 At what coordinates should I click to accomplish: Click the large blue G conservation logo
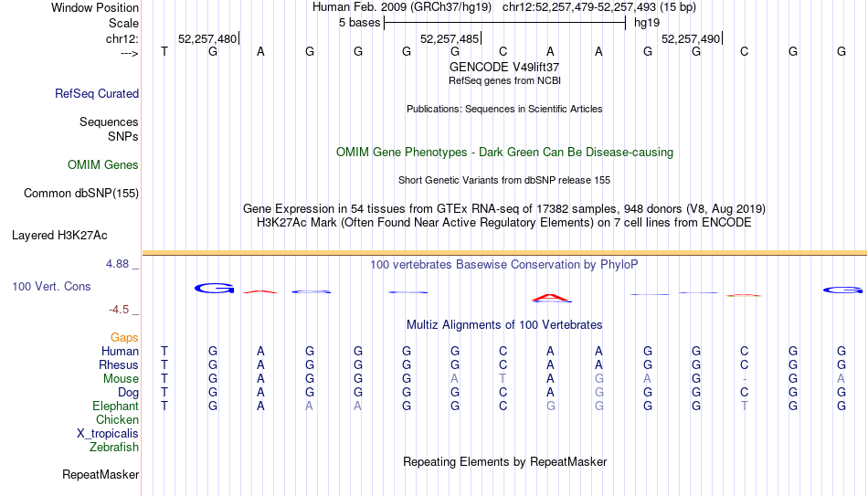click(215, 288)
